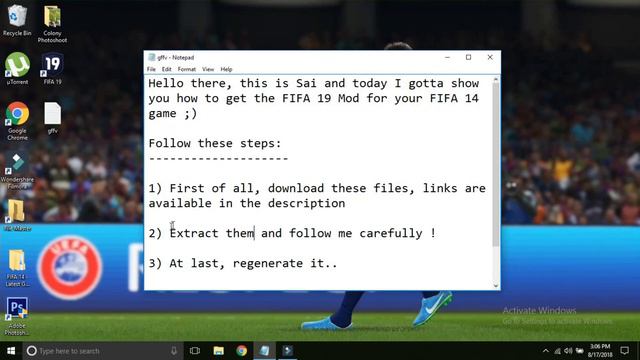640x360 pixels.
Task: Open the Action Center notifications icon
Action: click(x=624, y=351)
